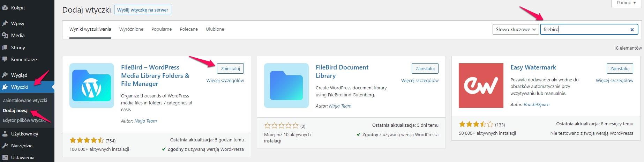
Task: Open Dodaj nową submenu item
Action: point(15,110)
